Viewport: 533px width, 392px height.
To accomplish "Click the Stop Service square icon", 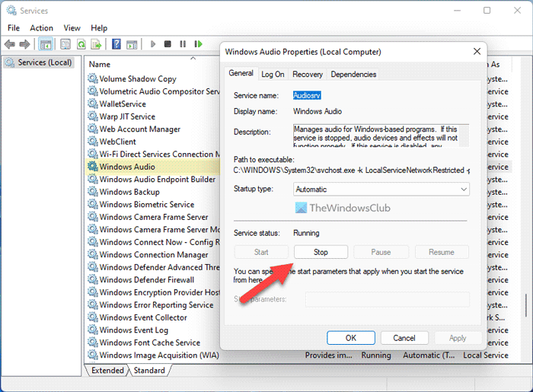I will pos(168,44).
